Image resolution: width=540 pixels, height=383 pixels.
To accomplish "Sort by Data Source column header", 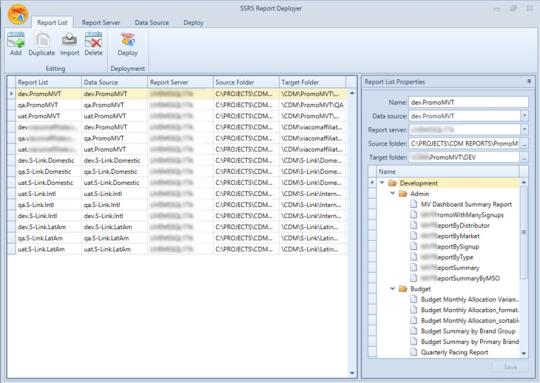I will tap(114, 82).
